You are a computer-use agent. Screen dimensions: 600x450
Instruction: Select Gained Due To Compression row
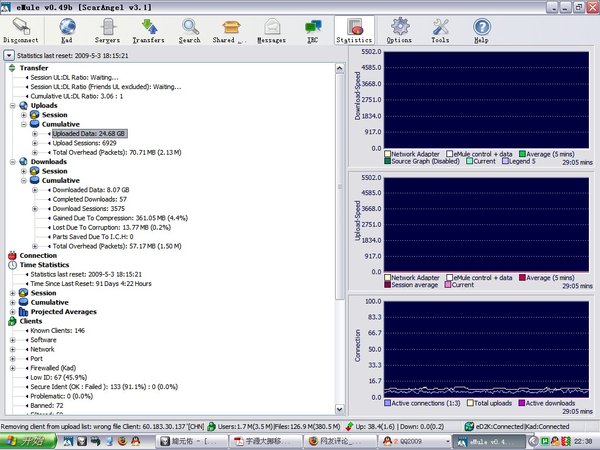click(x=120, y=218)
